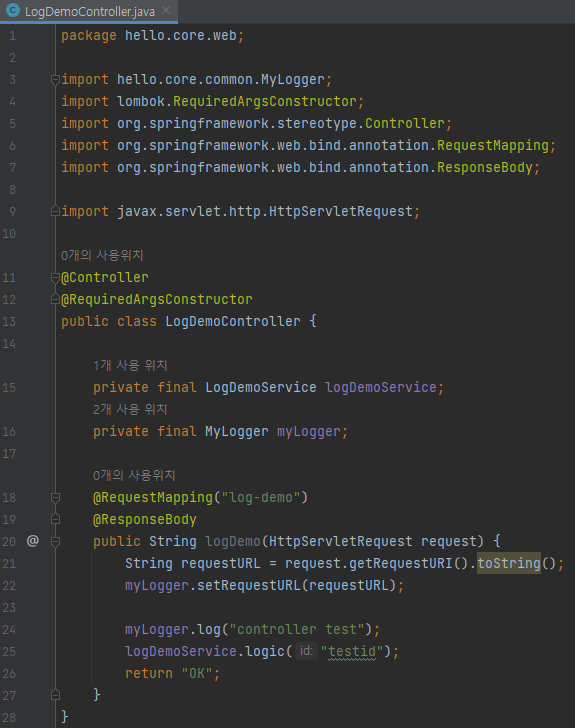575x728 pixels.
Task: Click the Java class icon on the tab
Action: [x=13, y=10]
